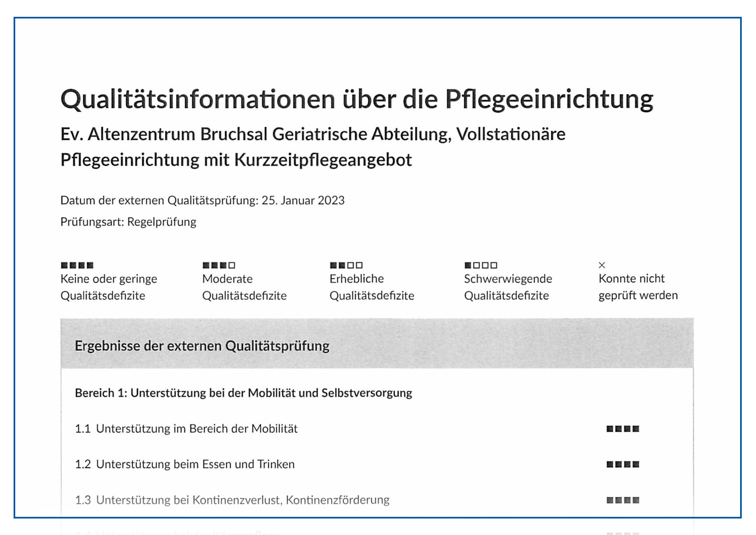
Task: Click the label "Keine oder geringe Qualitätsdefizite"
Action: pyautogui.click(x=109, y=287)
